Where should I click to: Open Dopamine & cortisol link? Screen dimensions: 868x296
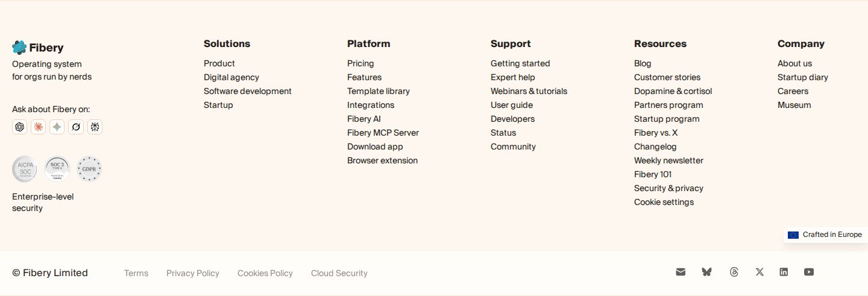click(673, 91)
